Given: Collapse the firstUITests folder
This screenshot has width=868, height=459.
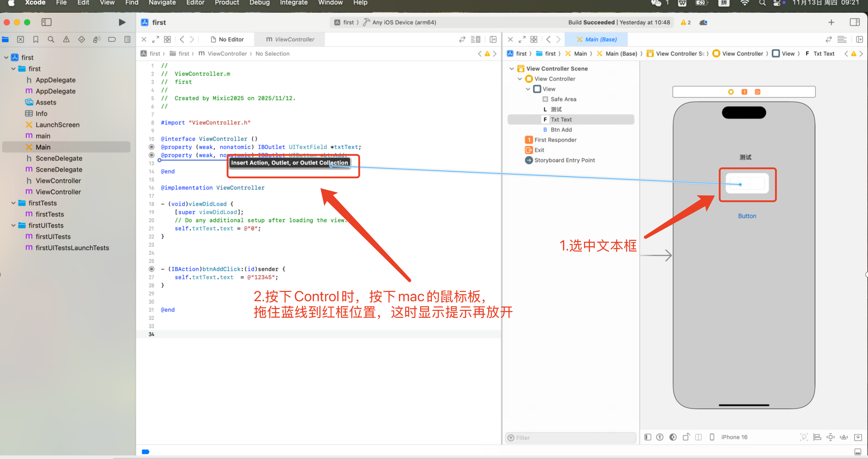Looking at the screenshot, I should [x=13, y=225].
